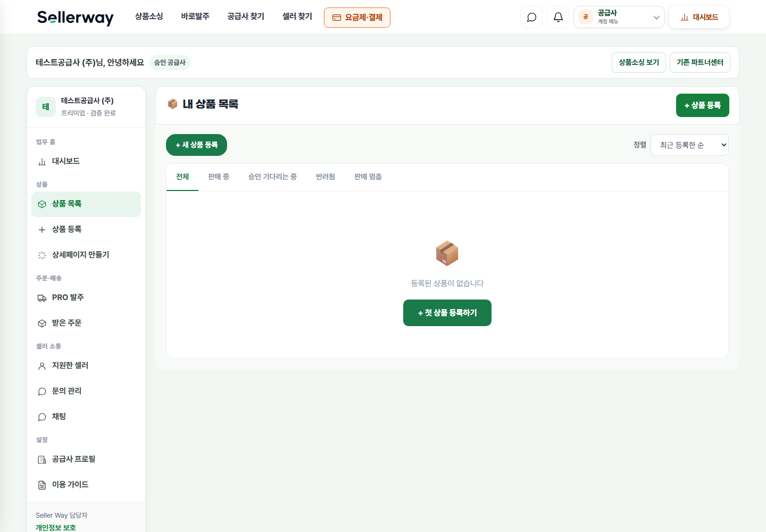Screen dimensions: 766x532
Task: Click the box icon beside 상품 목록
Action: click(42, 204)
